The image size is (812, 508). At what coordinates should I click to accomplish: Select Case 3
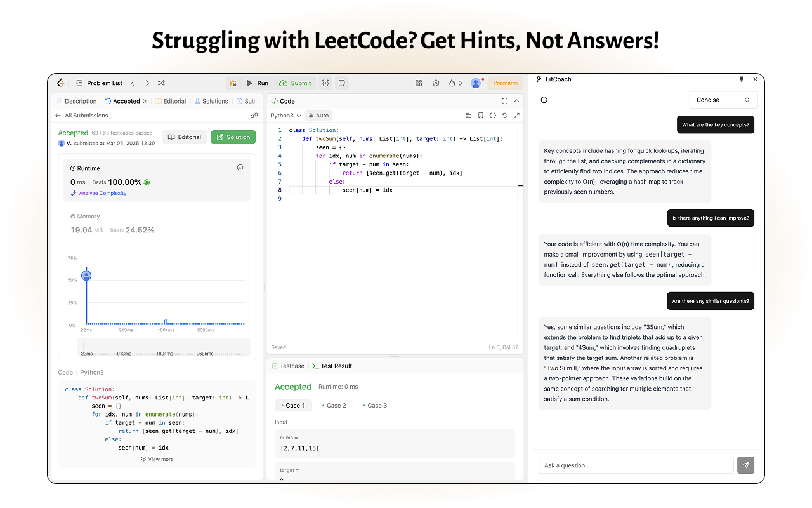pyautogui.click(x=375, y=405)
